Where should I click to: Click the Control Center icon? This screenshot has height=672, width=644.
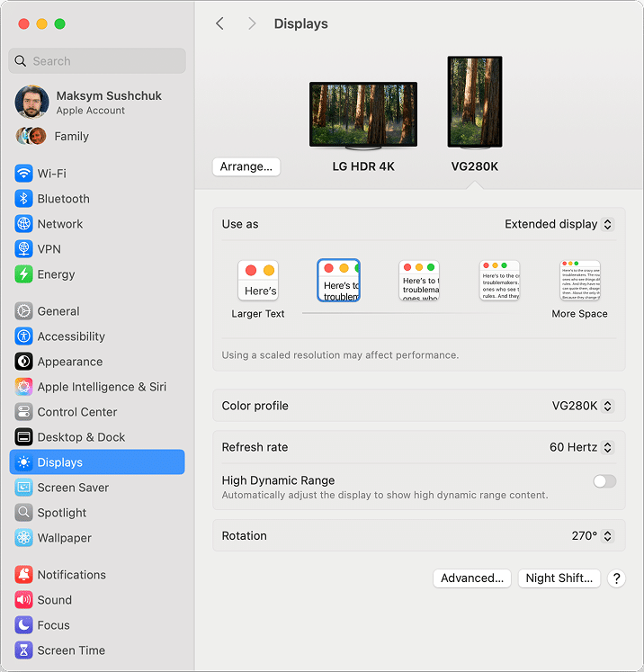coord(23,412)
